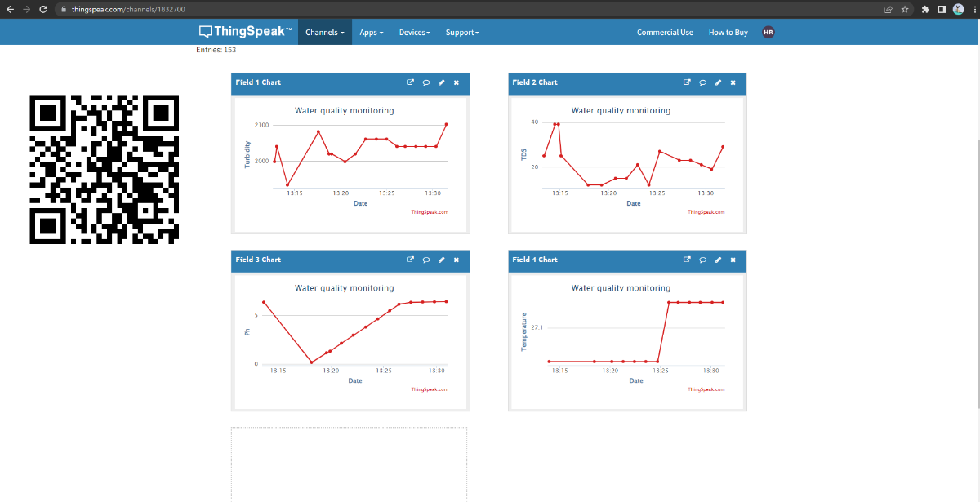
Task: Open the How to Buy link
Action: 728,33
